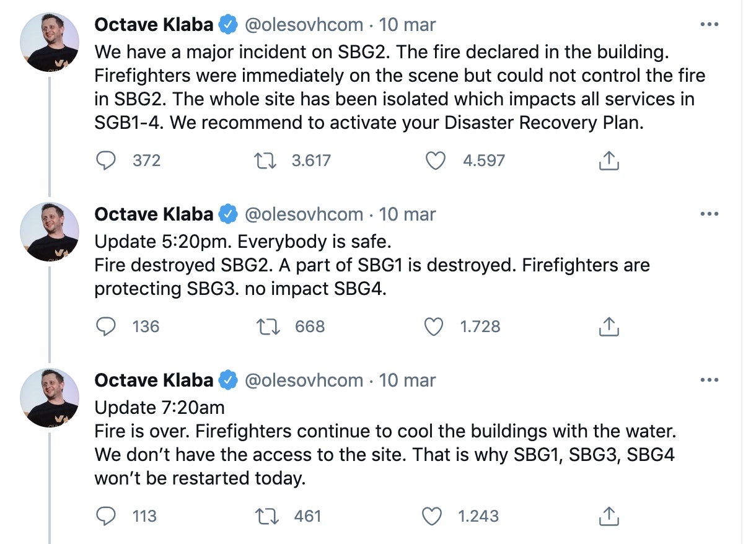The image size is (756, 544).
Task: Click Octave Klaba's avatar on the first tweet
Action: pos(50,42)
